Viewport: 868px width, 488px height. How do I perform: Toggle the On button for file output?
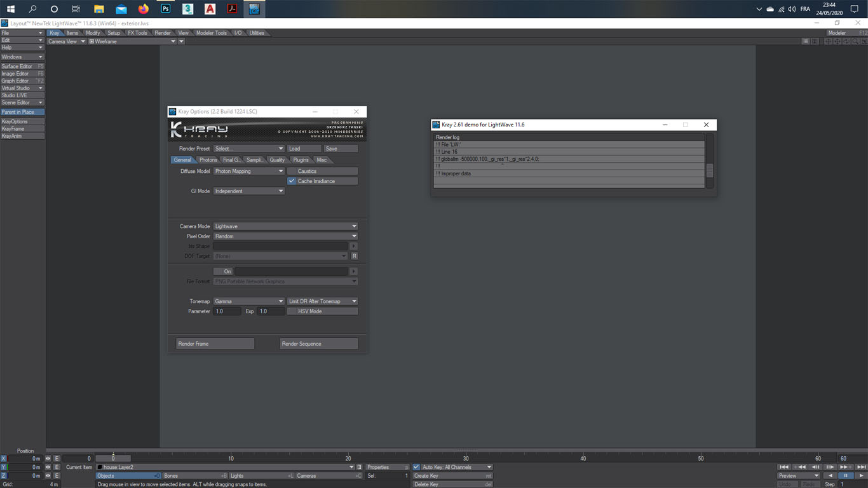pyautogui.click(x=223, y=271)
